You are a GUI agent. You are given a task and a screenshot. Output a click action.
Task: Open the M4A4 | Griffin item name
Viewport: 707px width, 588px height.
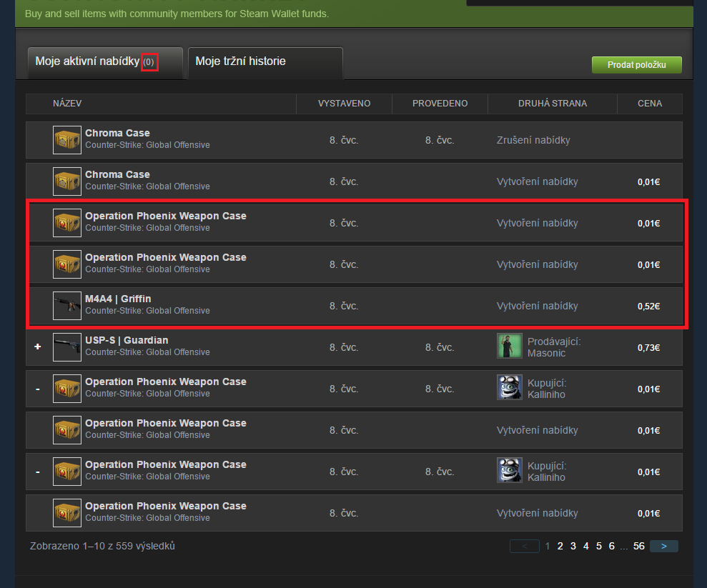[118, 299]
